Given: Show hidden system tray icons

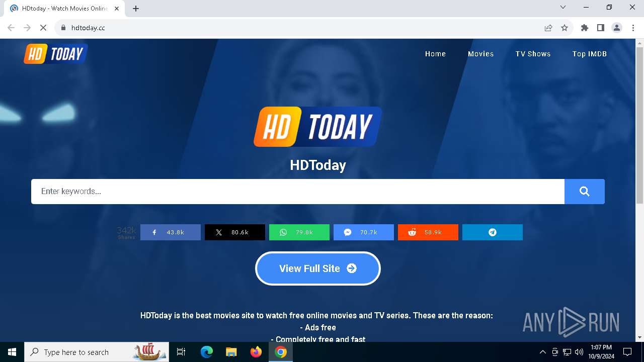Looking at the screenshot, I should pos(542,352).
